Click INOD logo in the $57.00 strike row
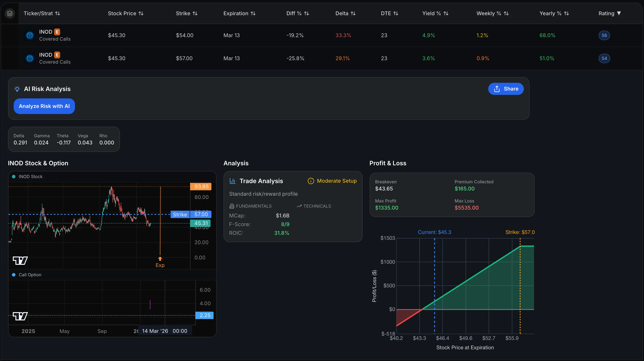The image size is (644, 361). pyautogui.click(x=30, y=58)
